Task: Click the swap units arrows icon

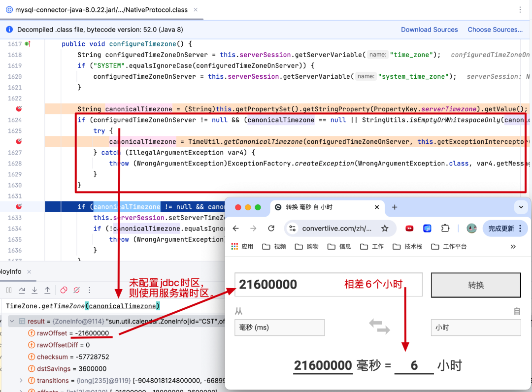Action: (380, 326)
